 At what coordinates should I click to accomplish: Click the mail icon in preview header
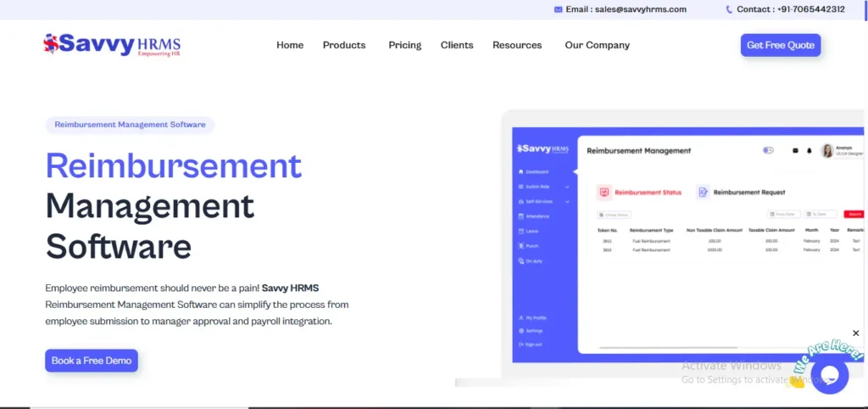pos(795,150)
